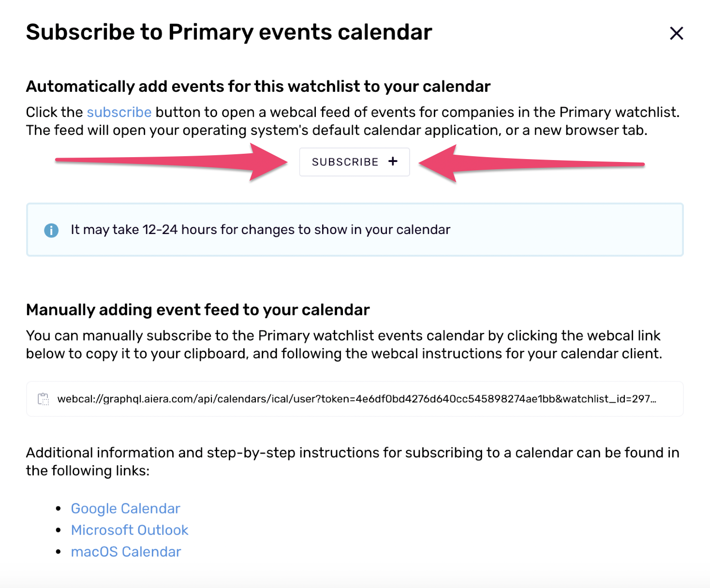Screen dimensions: 710x588
Task: Open the macOS Calendar instructions link
Action: [126, 552]
